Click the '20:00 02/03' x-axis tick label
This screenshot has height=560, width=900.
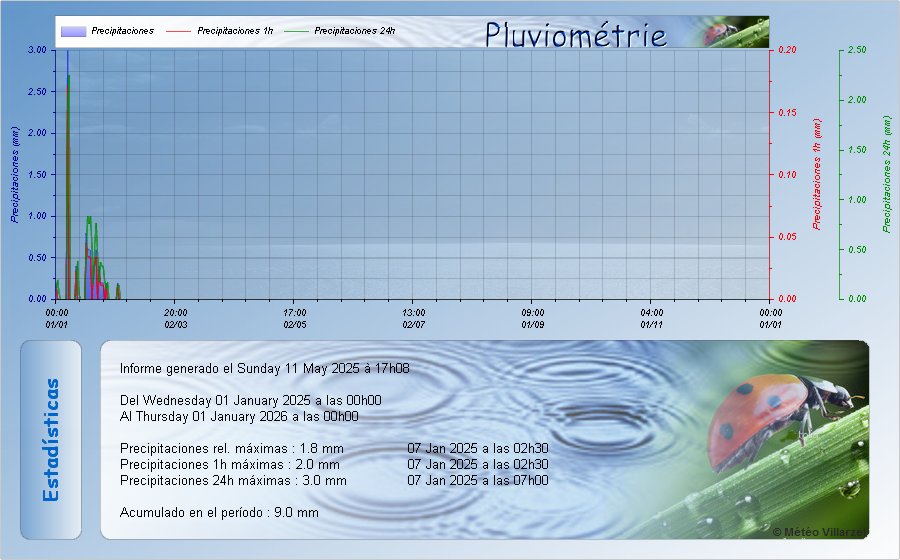coord(176,318)
